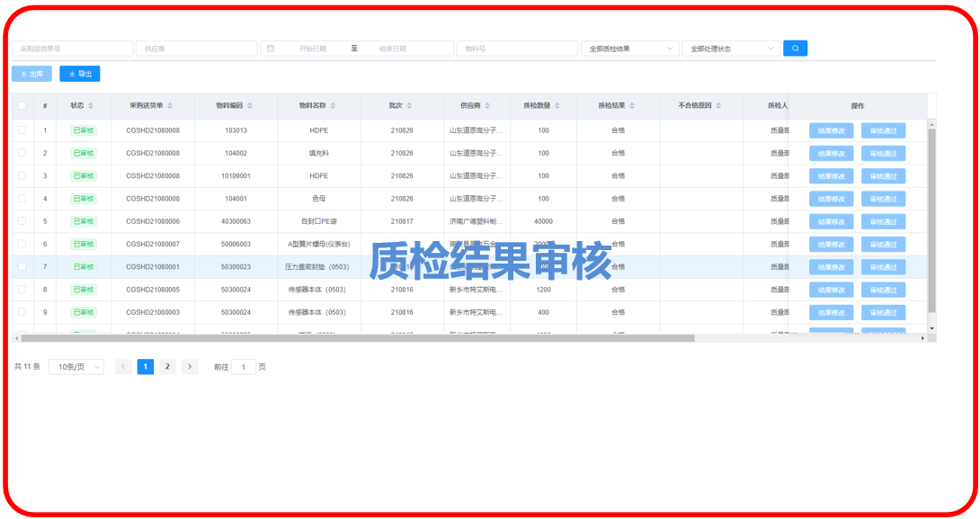
Task: Check the checkbox for row 5
Action: click(x=22, y=221)
